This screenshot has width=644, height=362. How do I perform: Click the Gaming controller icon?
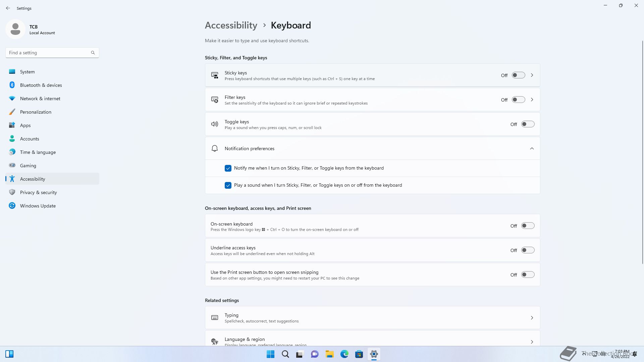12,165
